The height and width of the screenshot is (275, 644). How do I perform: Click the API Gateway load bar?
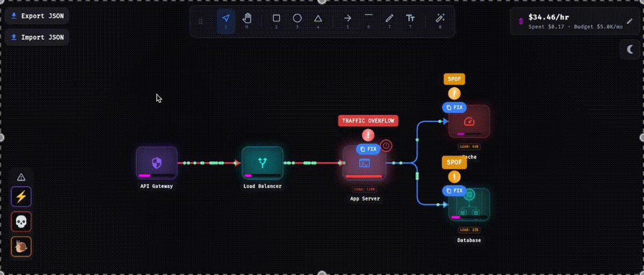coord(156,175)
